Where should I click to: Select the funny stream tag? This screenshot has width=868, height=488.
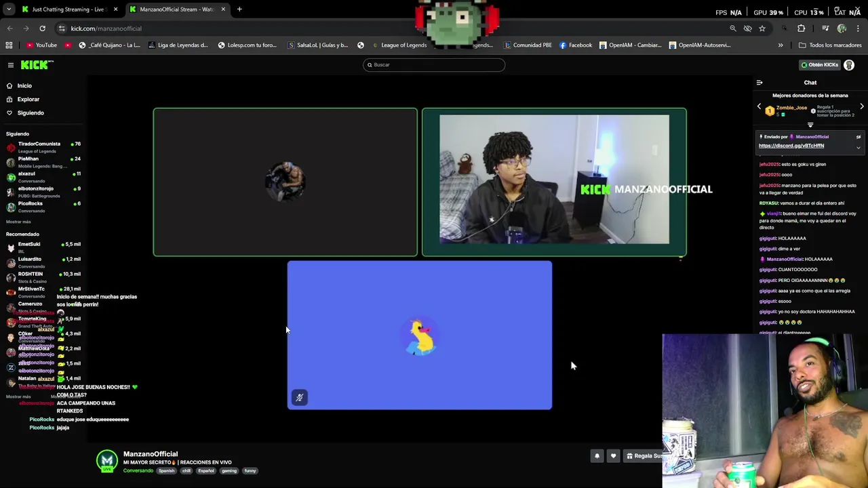250,470
